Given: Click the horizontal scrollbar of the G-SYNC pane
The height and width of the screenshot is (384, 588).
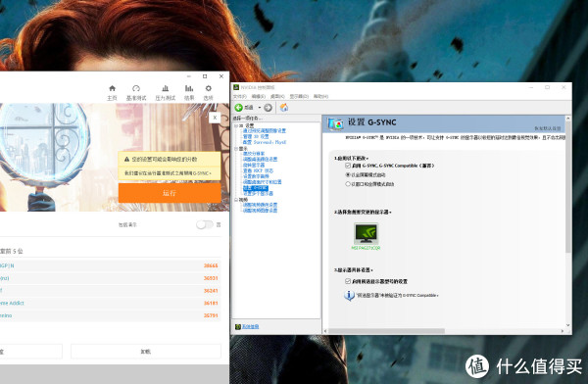Looking at the screenshot, I should [x=445, y=331].
